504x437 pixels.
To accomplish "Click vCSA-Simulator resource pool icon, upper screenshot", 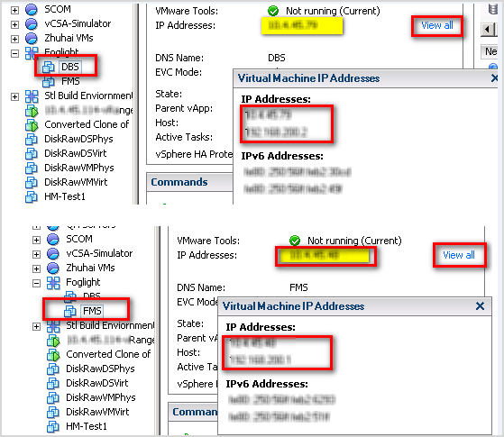I will point(32,23).
